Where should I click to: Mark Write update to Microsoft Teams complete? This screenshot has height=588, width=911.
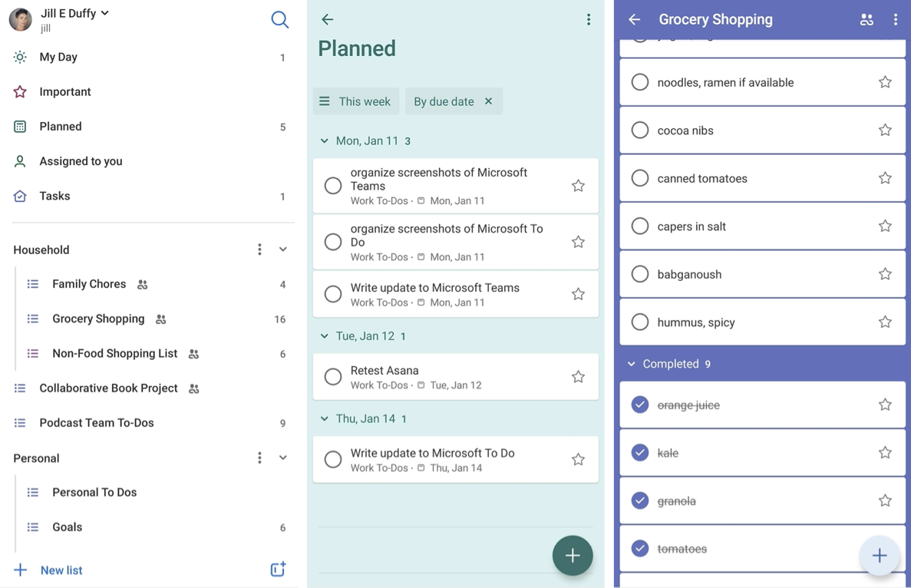(x=333, y=294)
